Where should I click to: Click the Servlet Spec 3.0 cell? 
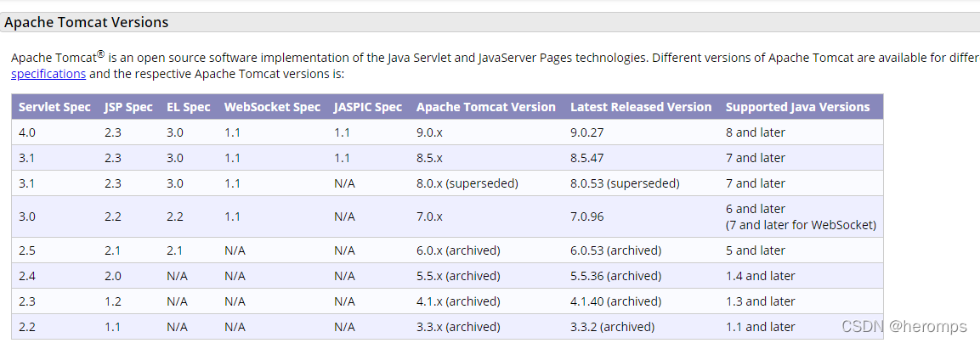coord(26,216)
